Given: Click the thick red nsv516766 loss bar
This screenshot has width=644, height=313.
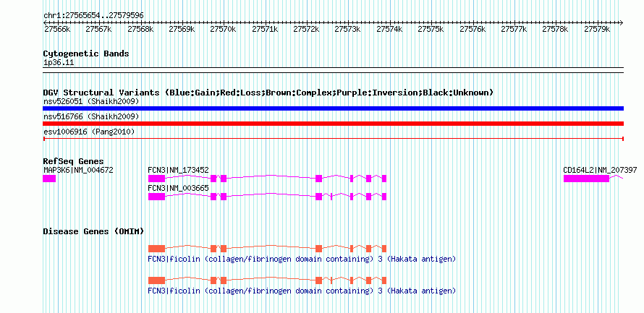Looking at the screenshot, I should click(333, 124).
